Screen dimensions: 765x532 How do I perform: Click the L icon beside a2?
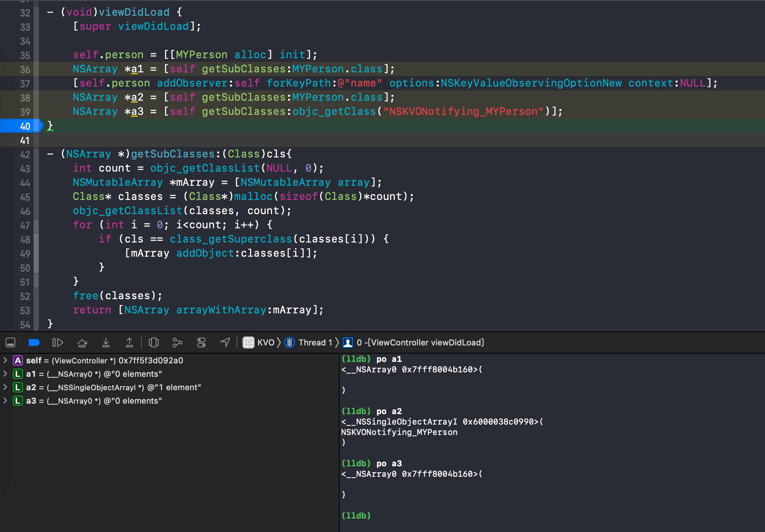[x=18, y=387]
